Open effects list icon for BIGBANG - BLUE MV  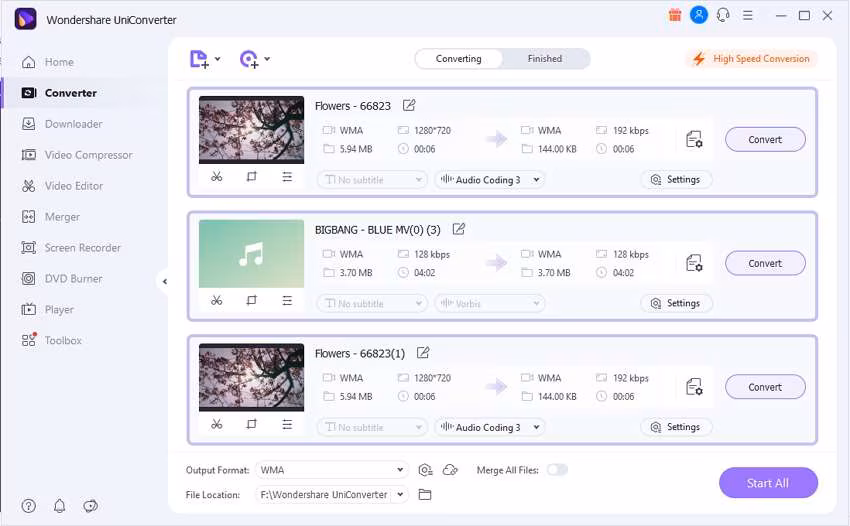[287, 300]
